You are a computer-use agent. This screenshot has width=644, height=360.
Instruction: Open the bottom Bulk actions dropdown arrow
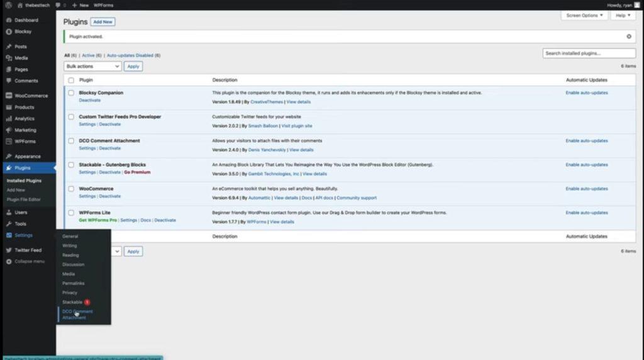(x=116, y=251)
